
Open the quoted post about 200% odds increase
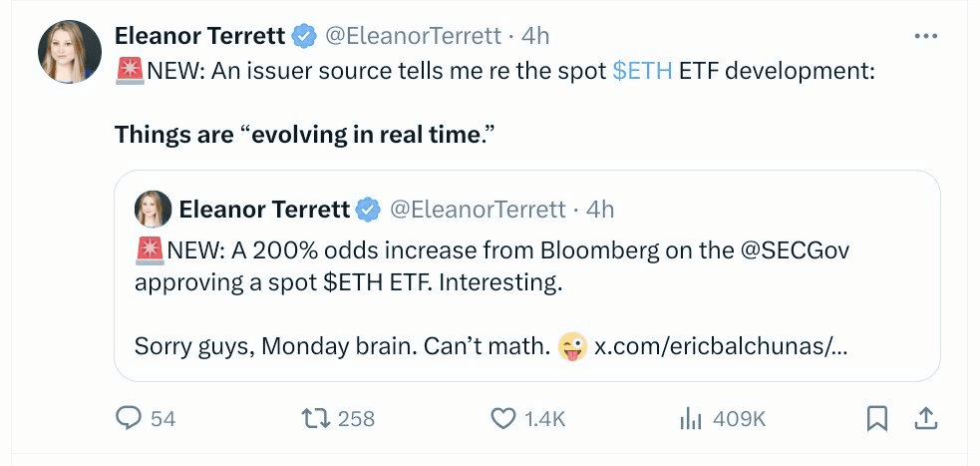[526, 275]
